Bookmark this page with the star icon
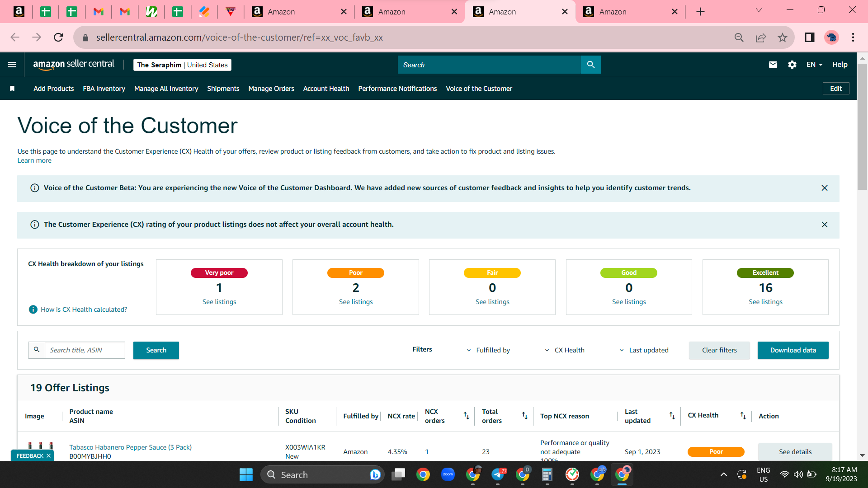Screen dimensions: 868x488 783,38
